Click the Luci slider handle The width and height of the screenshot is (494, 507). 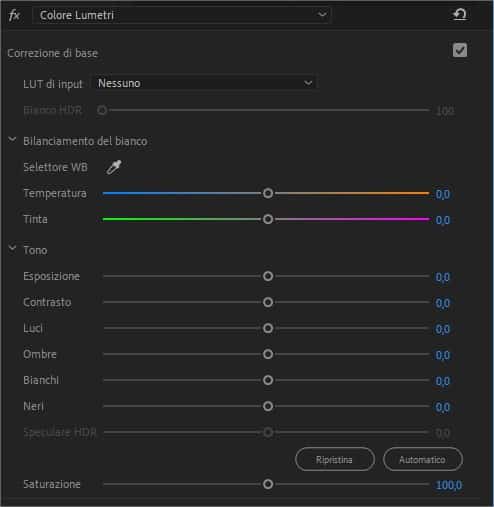point(268,328)
